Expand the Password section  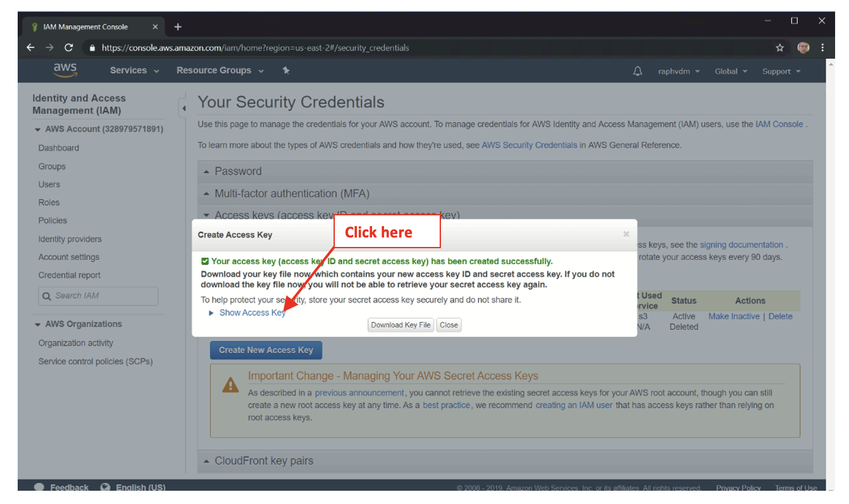(x=238, y=171)
